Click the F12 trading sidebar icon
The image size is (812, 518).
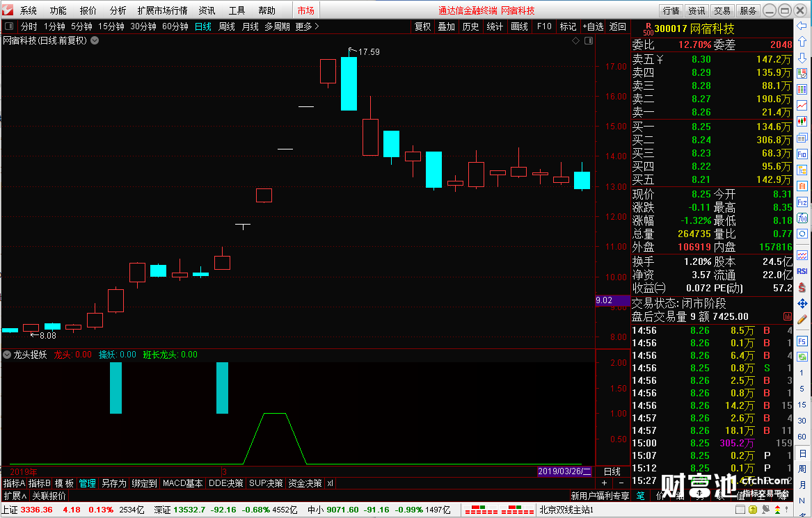[802, 202]
